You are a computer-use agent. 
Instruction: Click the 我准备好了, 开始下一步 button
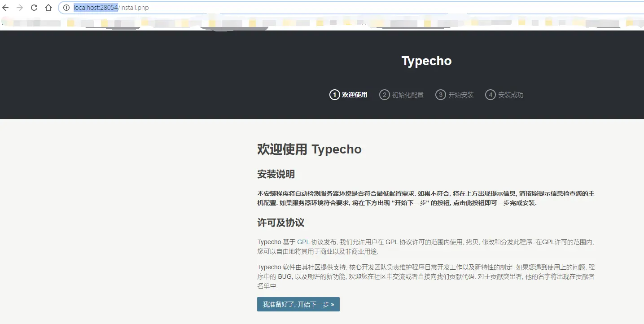point(298,304)
